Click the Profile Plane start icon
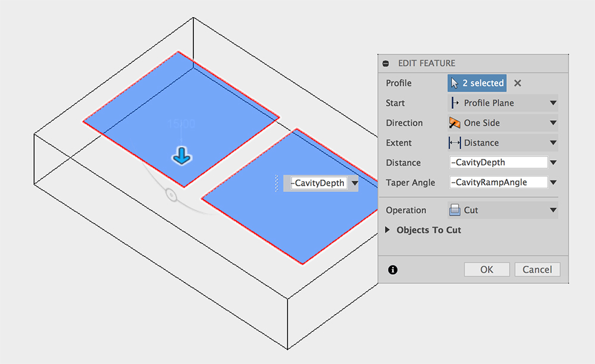The image size is (595, 364). click(x=455, y=103)
